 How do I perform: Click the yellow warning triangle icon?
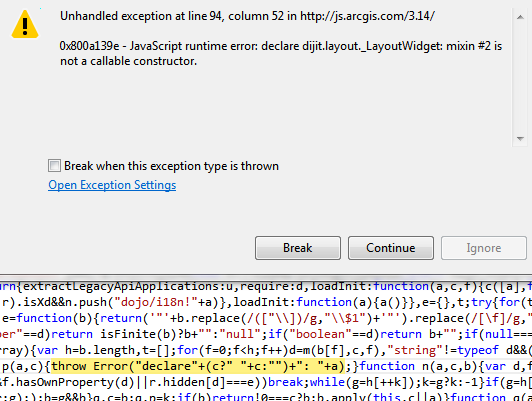click(25, 24)
